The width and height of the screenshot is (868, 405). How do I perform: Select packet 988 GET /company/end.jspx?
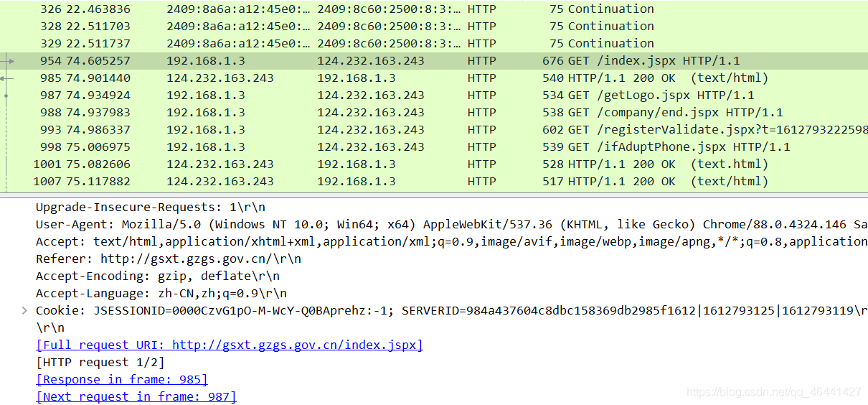pos(434,113)
